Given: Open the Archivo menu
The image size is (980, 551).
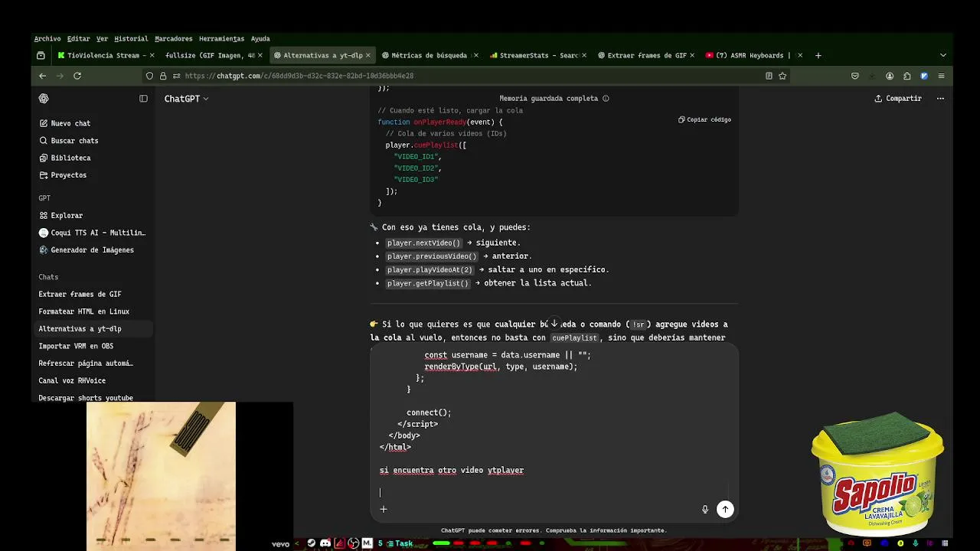Looking at the screenshot, I should click(x=47, y=38).
